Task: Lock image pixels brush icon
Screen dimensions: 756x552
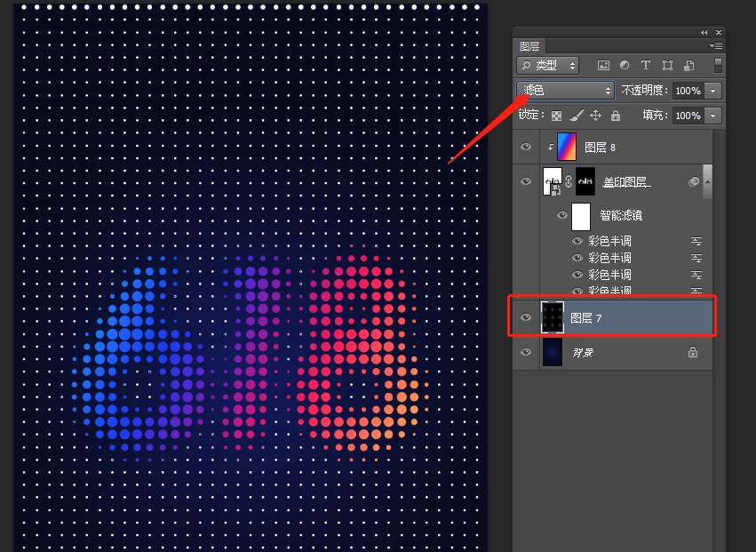Action: pyautogui.click(x=577, y=116)
